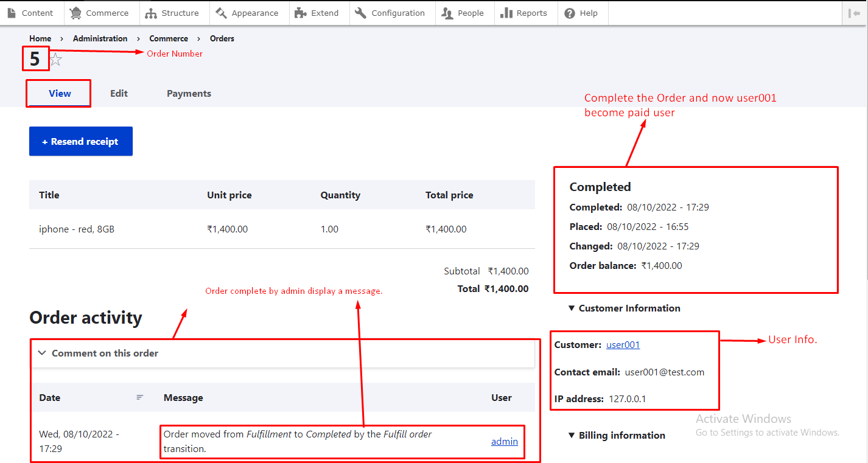
Task: Click the Resend receipt button
Action: 81,141
